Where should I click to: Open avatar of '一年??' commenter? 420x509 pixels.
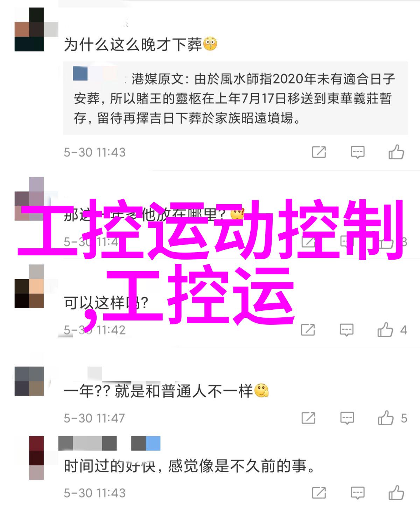click(x=29, y=381)
